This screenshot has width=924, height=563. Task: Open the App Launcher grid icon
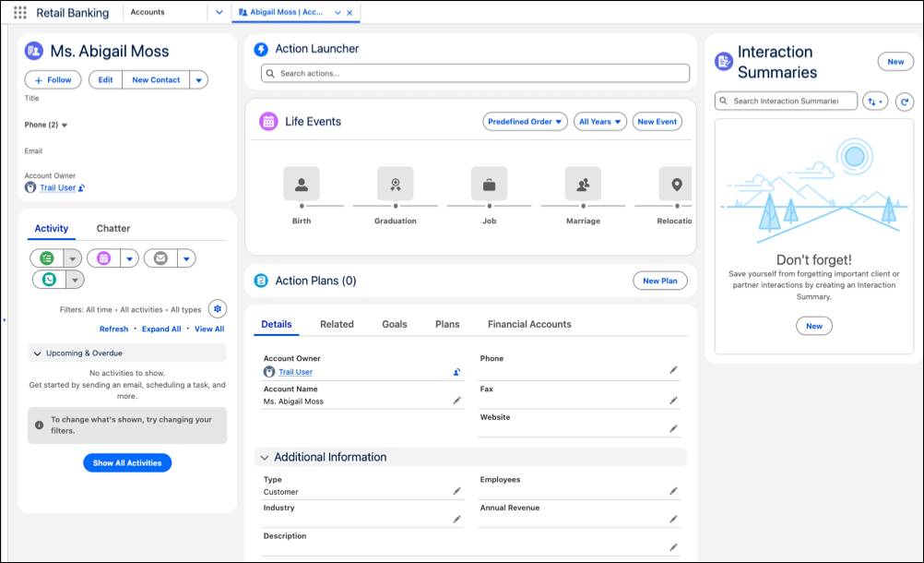coord(20,12)
